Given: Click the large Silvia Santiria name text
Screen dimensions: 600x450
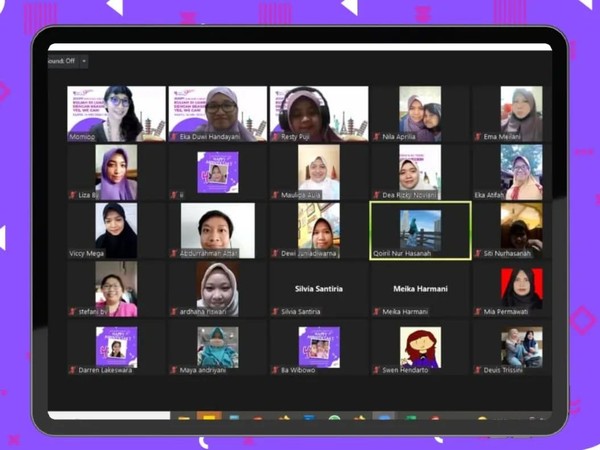Looking at the screenshot, I should tap(319, 289).
